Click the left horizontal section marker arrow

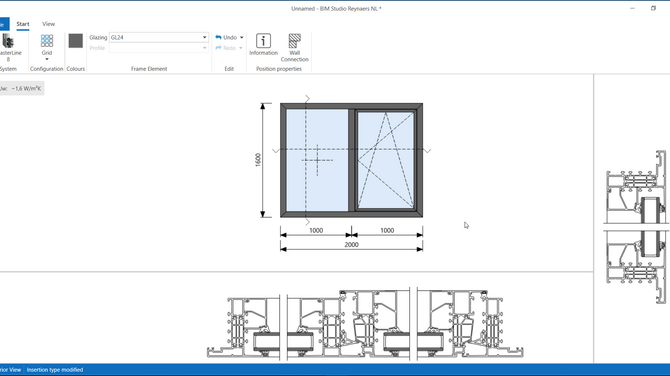pyautogui.click(x=276, y=151)
